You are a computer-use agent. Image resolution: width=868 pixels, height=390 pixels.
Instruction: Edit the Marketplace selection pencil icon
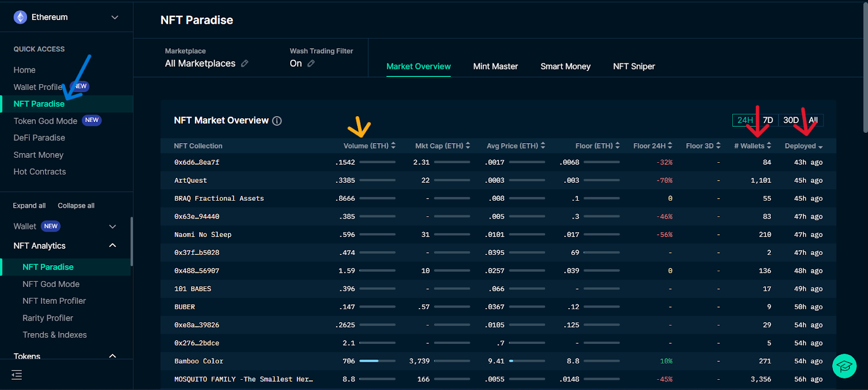(245, 63)
